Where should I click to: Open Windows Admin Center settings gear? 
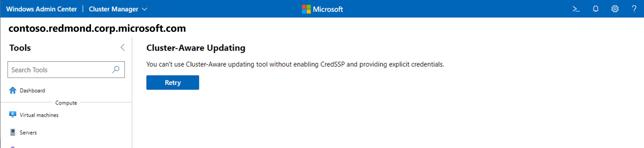[x=615, y=9]
